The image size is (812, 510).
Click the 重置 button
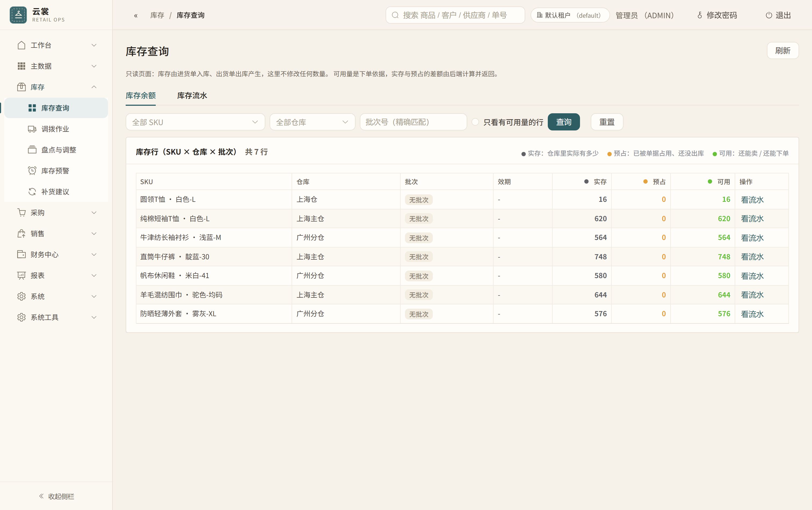pyautogui.click(x=607, y=122)
